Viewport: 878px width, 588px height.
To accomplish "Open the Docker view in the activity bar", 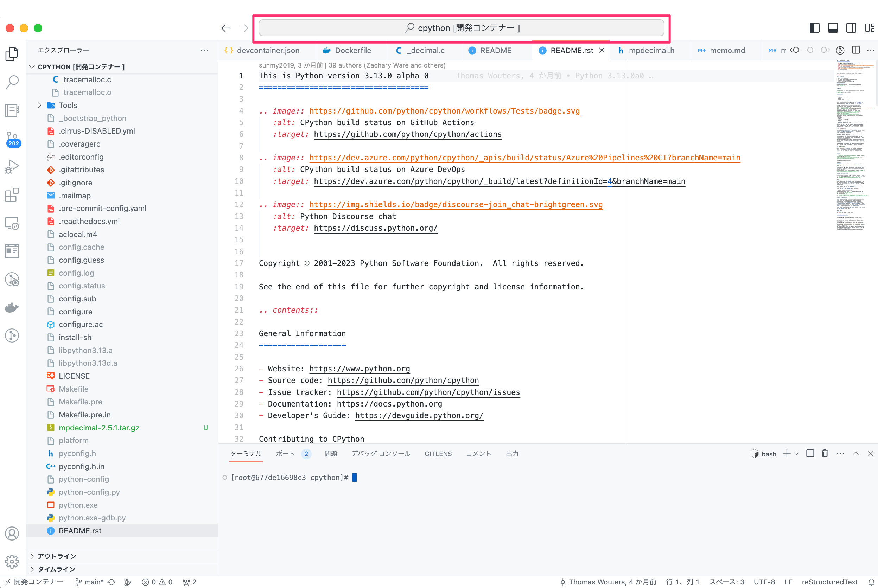I will click(x=12, y=307).
